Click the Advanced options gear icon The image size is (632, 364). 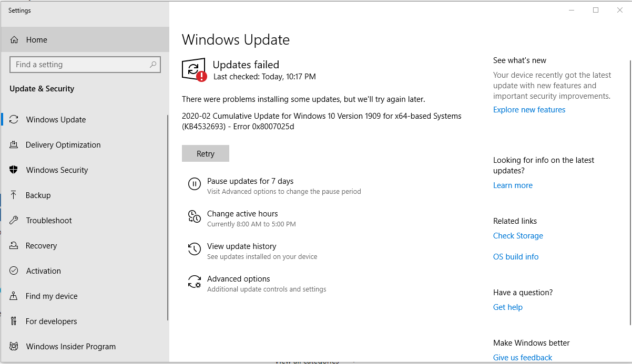[195, 282]
